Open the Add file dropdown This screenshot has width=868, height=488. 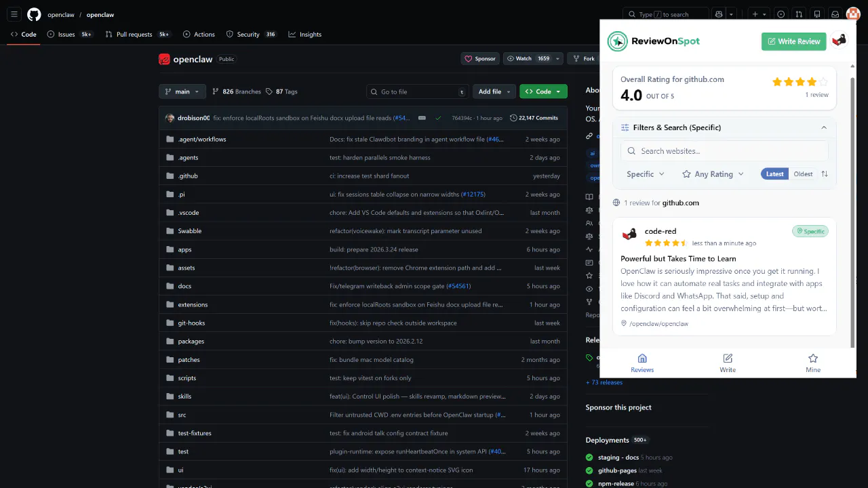pyautogui.click(x=494, y=91)
